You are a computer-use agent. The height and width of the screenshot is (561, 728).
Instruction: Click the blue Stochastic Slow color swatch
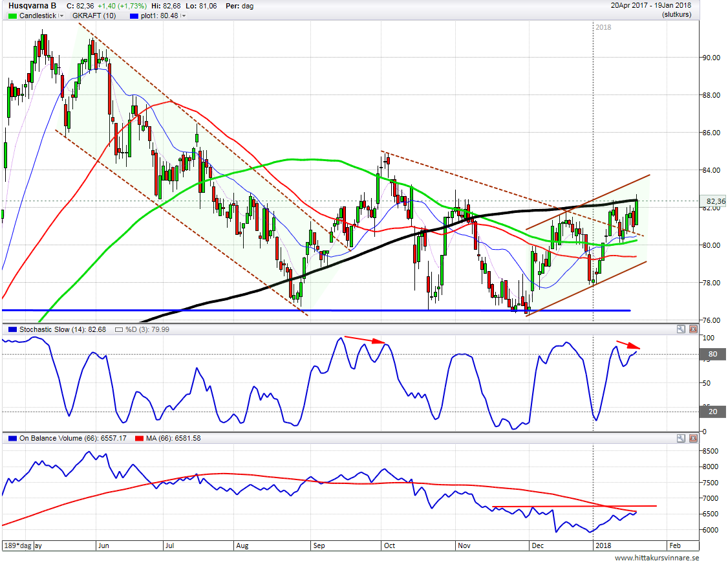[12, 329]
